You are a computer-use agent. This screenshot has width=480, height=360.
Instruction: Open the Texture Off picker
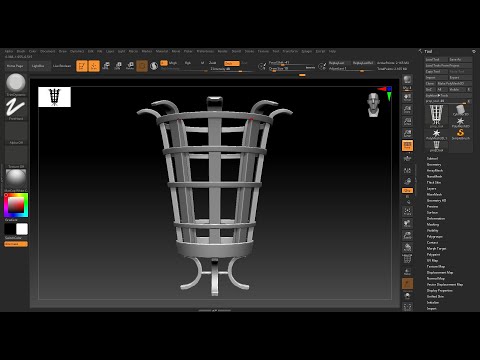16,157
